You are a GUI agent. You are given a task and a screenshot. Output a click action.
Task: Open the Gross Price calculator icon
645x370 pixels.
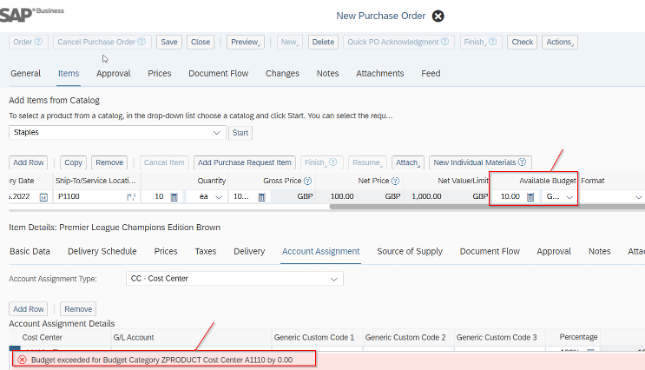[262, 197]
